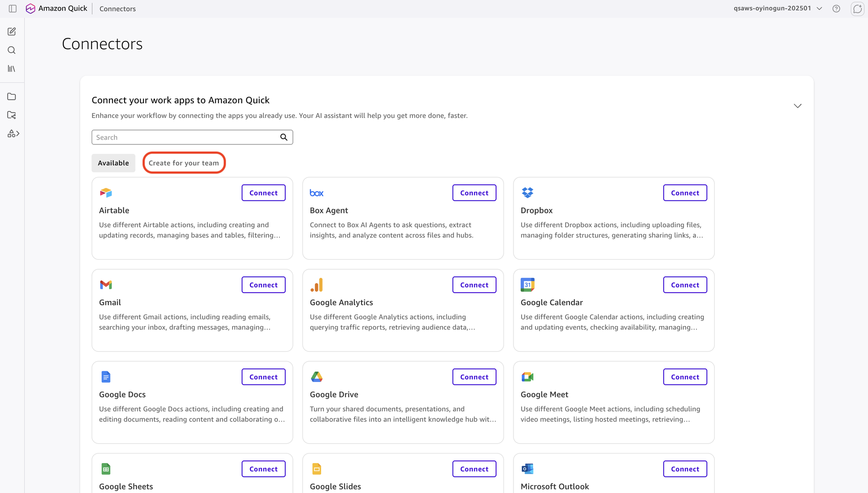Screen dimensions: 868x493
Task: Select the Available tab
Action: pyautogui.click(x=113, y=163)
